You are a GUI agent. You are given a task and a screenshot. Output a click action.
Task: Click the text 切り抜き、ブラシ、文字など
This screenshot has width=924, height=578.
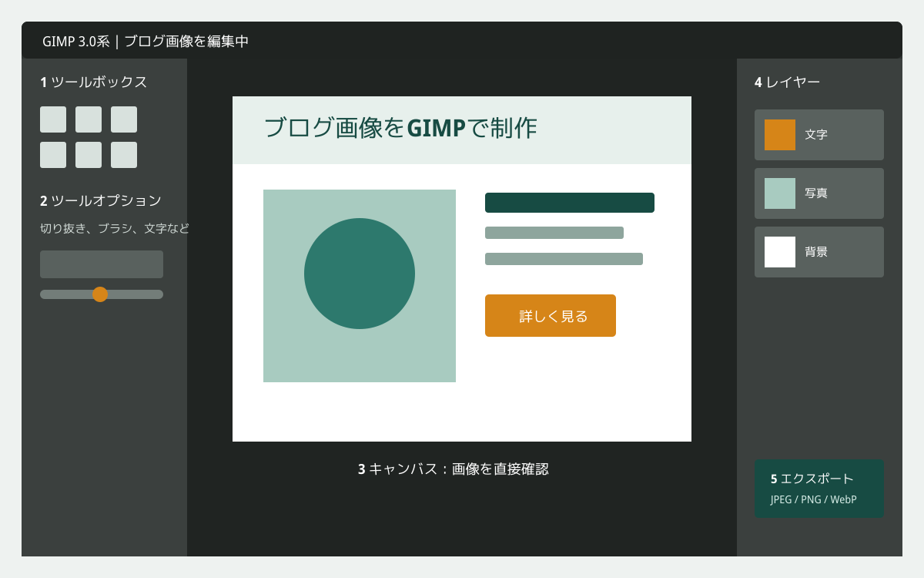point(115,229)
